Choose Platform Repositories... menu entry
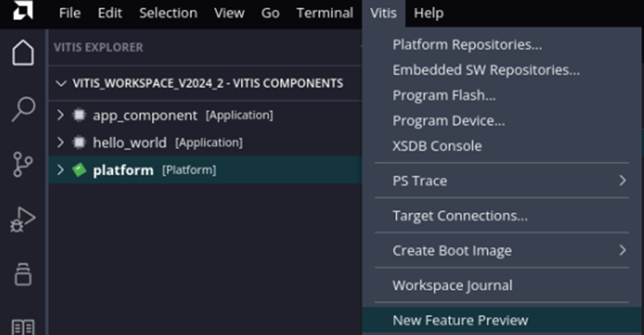This screenshot has height=335, width=644. [x=502, y=44]
